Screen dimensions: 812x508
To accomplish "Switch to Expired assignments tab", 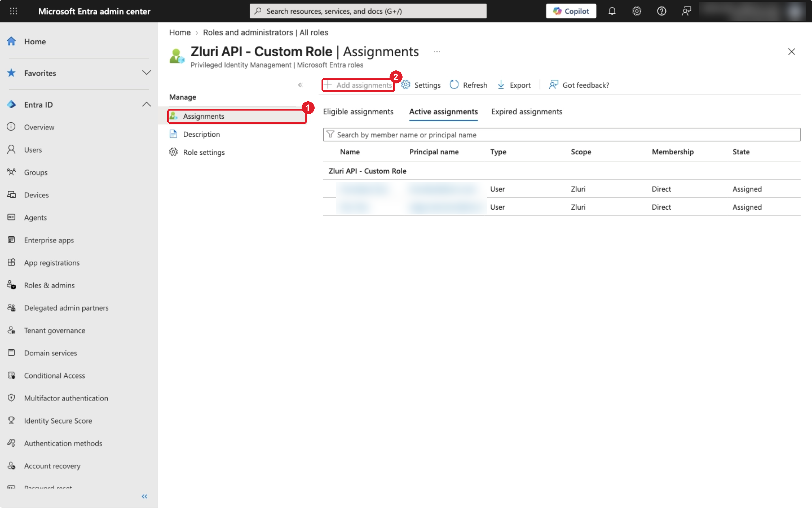I will (527, 111).
